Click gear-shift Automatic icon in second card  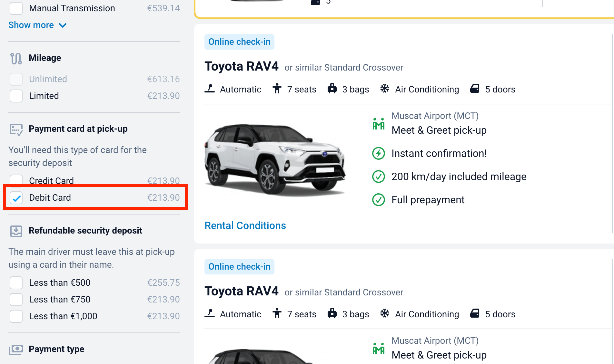pyautogui.click(x=210, y=313)
